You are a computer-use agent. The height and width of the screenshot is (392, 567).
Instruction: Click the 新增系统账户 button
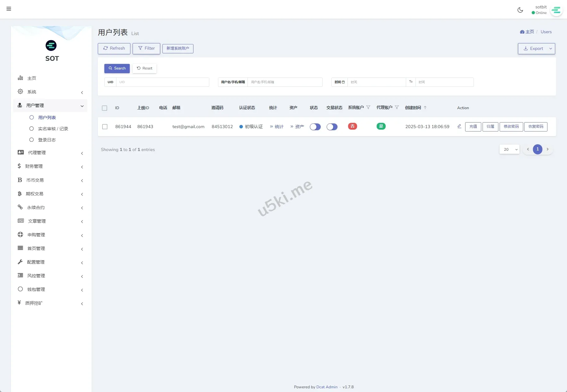coord(178,48)
